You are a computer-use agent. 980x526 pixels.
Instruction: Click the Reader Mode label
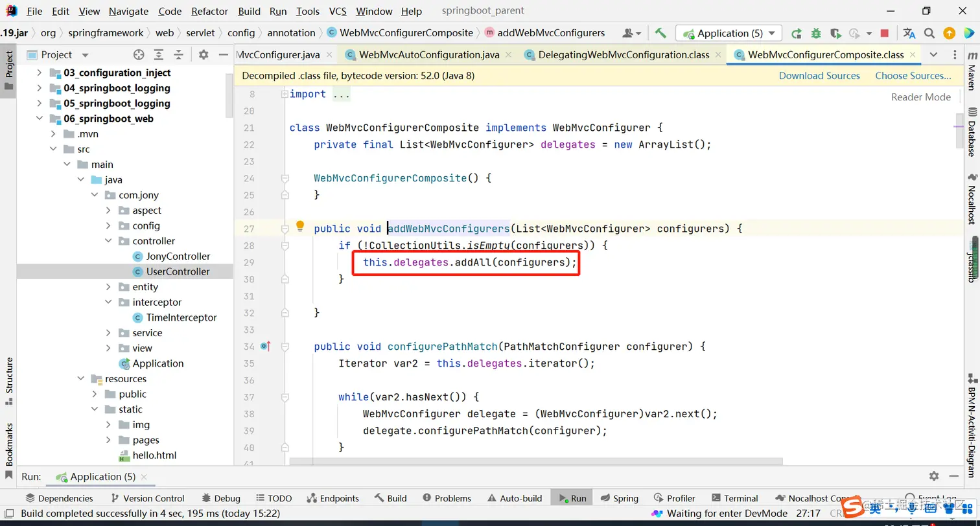pos(921,97)
